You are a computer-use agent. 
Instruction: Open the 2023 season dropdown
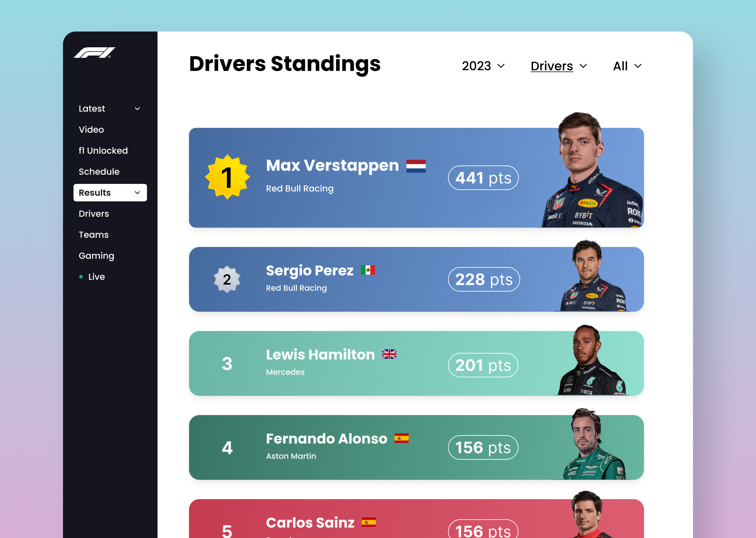click(x=482, y=66)
